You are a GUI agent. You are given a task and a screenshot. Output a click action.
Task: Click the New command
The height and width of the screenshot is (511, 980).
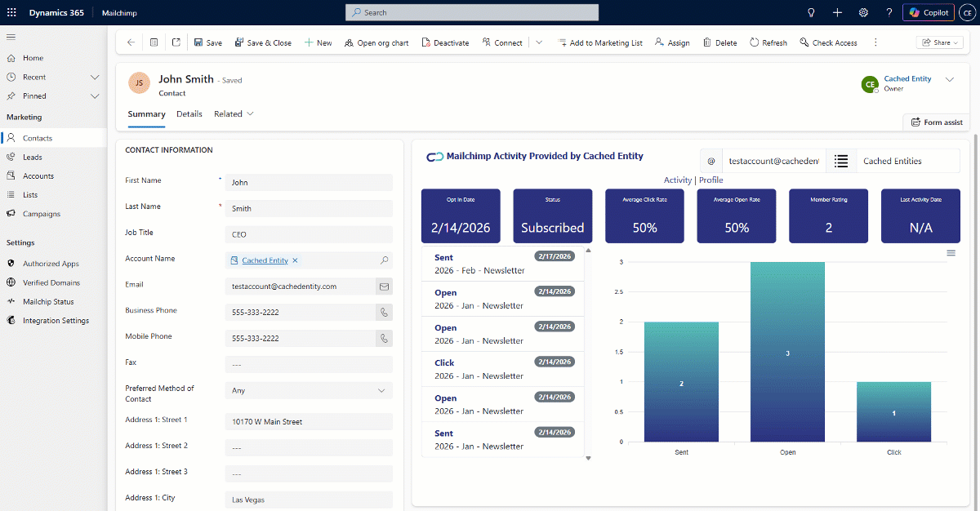318,42
